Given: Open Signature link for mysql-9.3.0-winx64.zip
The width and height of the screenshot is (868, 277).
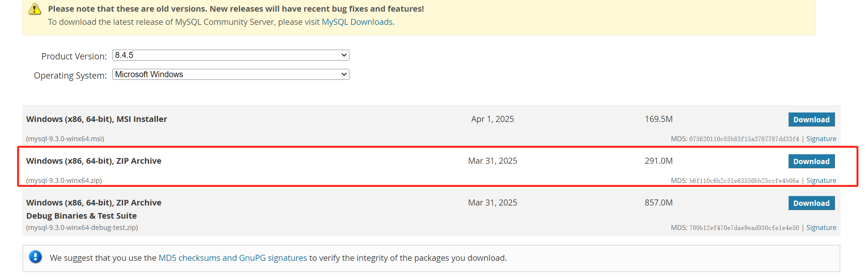Looking at the screenshot, I should click(x=821, y=181).
